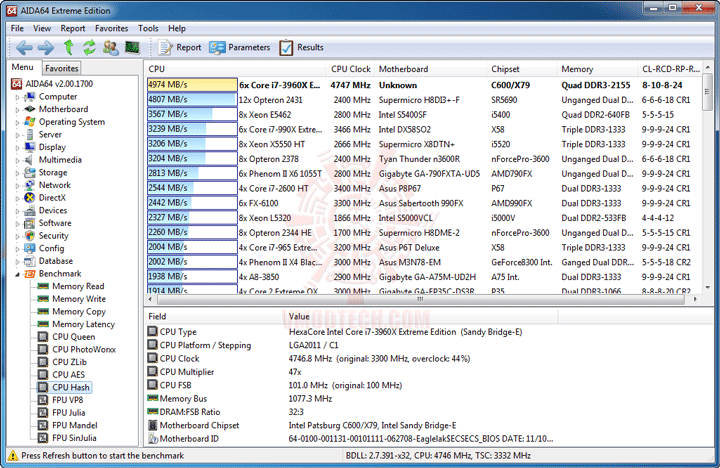
Task: Click the results list horizontal scrollbar
Action: [420, 299]
